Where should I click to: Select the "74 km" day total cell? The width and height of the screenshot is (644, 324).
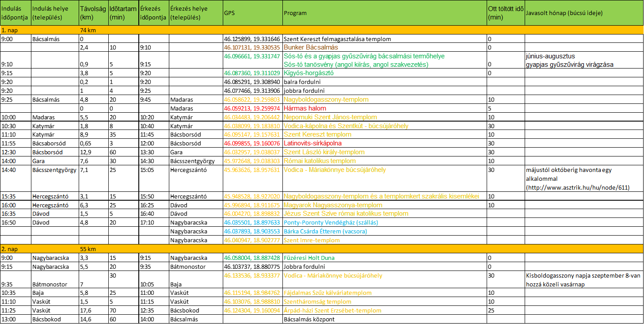click(88, 30)
